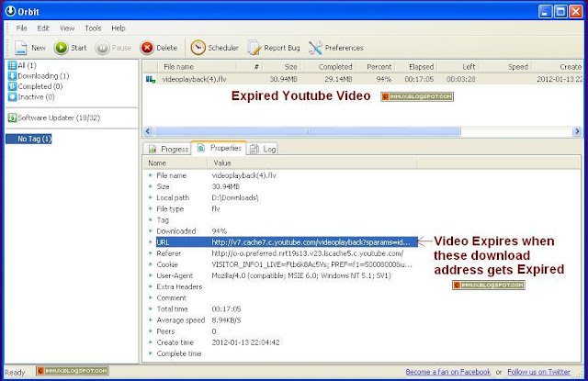Select the No Tag (1) entry
The image size is (588, 381).
[28, 139]
